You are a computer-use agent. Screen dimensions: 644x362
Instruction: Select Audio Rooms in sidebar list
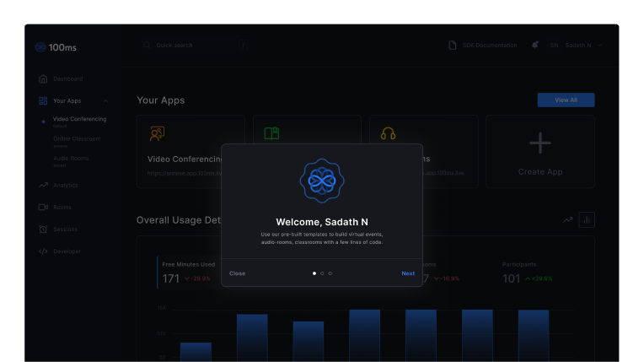[x=71, y=159]
